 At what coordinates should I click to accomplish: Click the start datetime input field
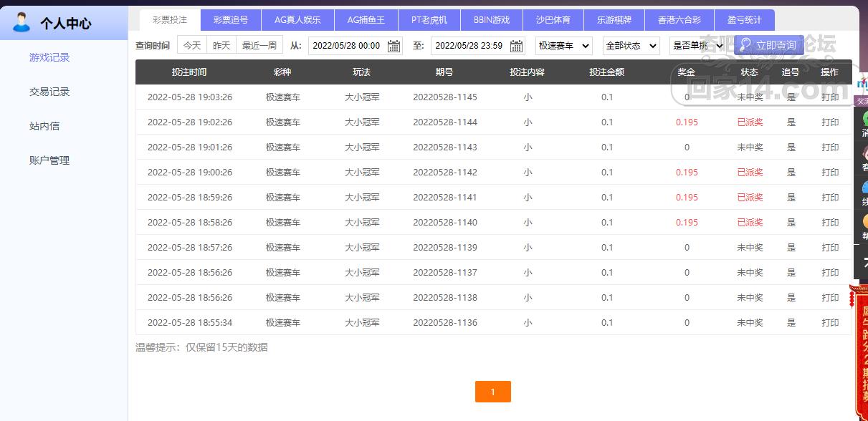point(348,46)
